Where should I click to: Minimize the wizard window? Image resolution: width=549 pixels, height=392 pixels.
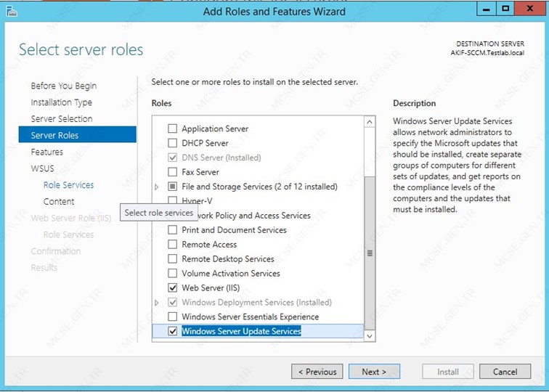[x=487, y=9]
